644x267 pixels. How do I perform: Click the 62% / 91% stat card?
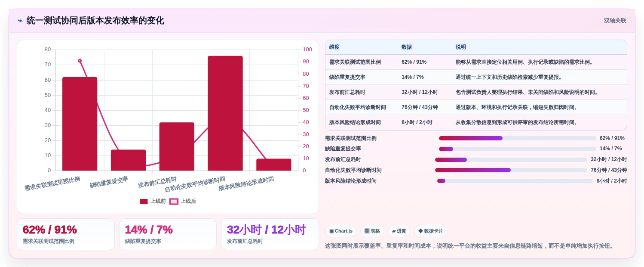(x=66, y=234)
